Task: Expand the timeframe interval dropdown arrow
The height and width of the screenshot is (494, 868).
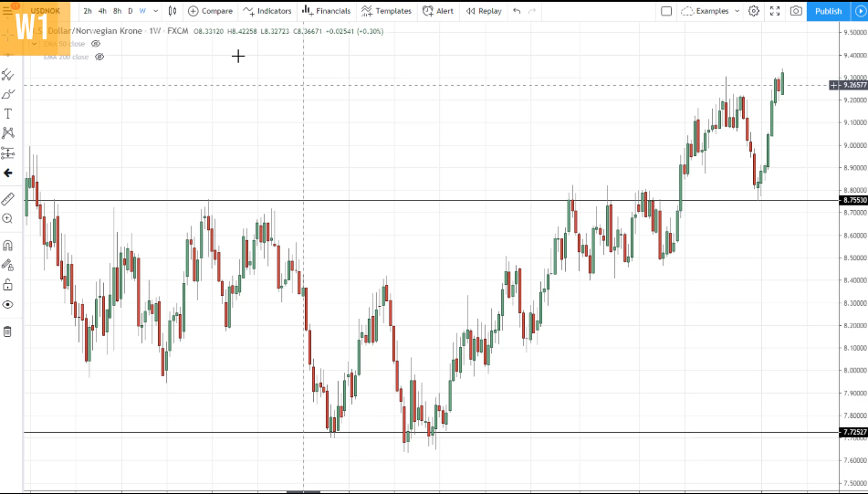Action: [x=155, y=11]
